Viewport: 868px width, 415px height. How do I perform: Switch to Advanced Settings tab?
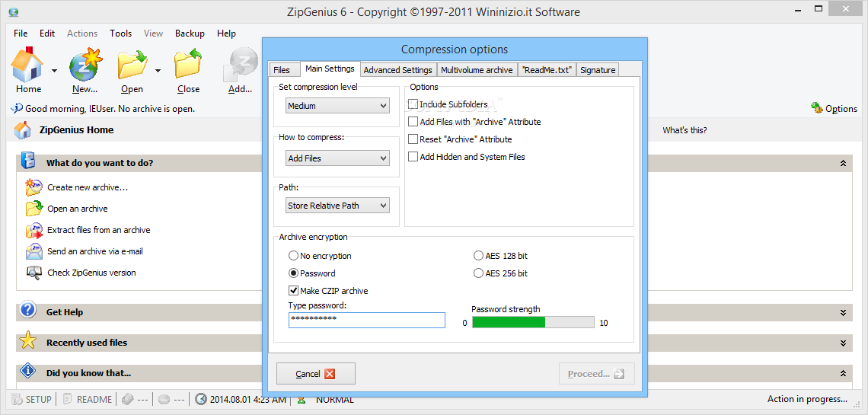point(397,70)
